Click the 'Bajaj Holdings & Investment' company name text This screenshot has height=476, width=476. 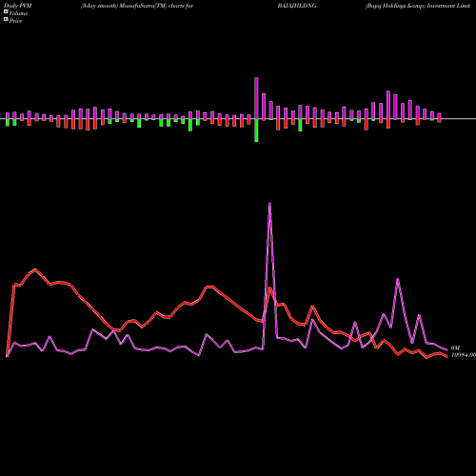418,6
